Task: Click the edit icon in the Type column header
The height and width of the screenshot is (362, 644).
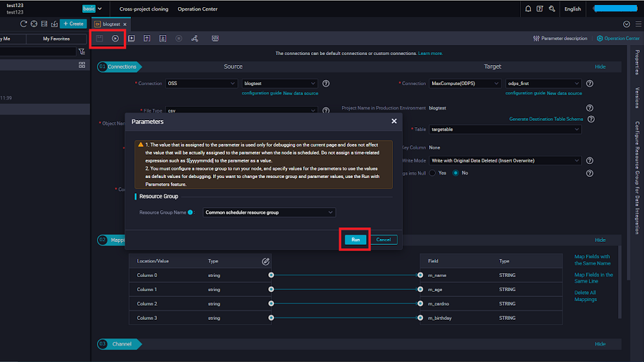Action: click(x=265, y=262)
